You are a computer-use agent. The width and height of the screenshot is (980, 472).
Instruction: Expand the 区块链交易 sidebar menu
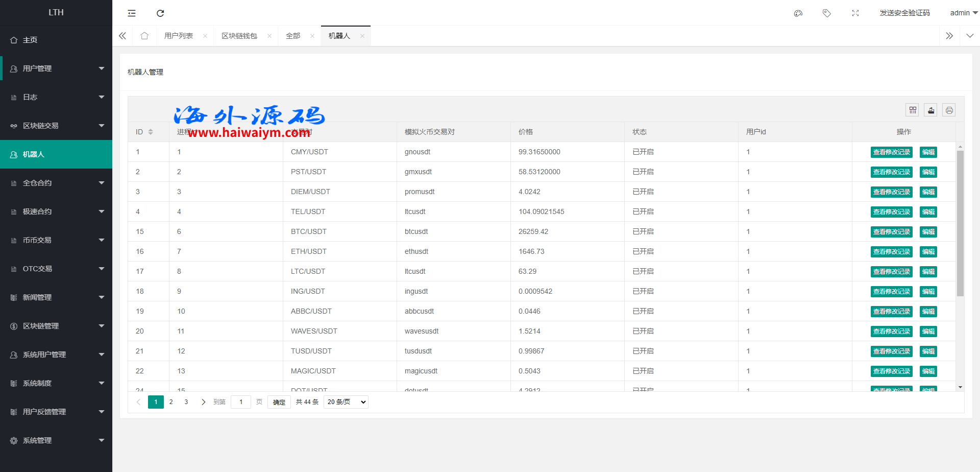pos(56,126)
